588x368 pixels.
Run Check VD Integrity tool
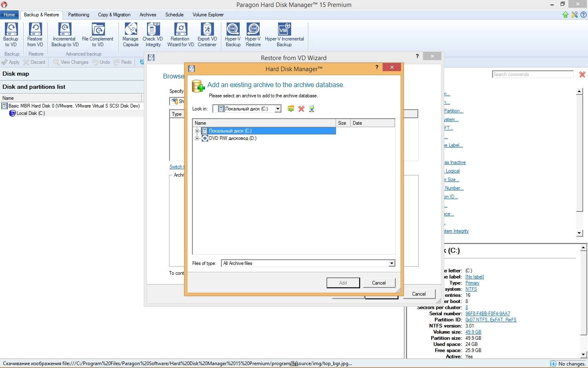click(x=153, y=35)
